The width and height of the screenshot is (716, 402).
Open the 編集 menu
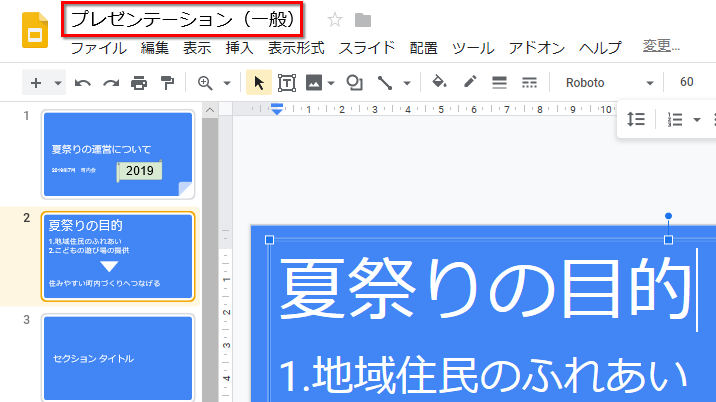tap(155, 48)
